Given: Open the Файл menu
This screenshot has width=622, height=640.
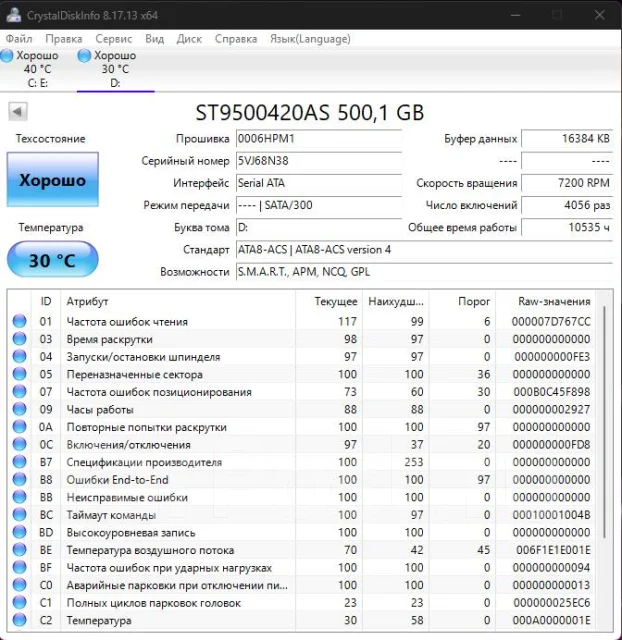Looking at the screenshot, I should point(19,39).
